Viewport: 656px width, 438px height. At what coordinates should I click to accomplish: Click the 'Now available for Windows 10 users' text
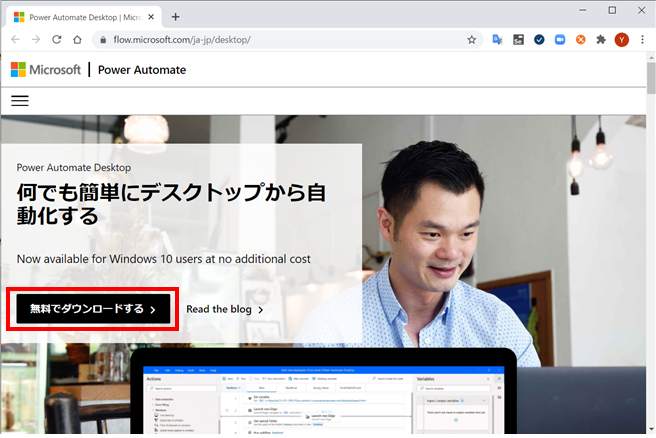tap(164, 259)
